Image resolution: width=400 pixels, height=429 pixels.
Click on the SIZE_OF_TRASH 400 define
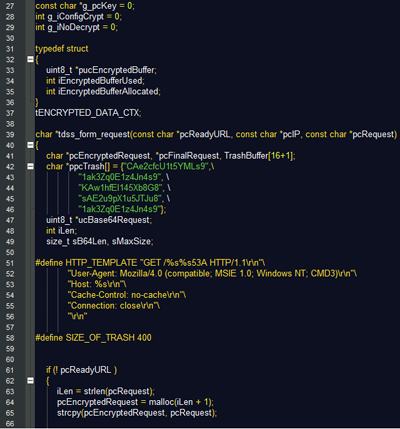point(93,338)
